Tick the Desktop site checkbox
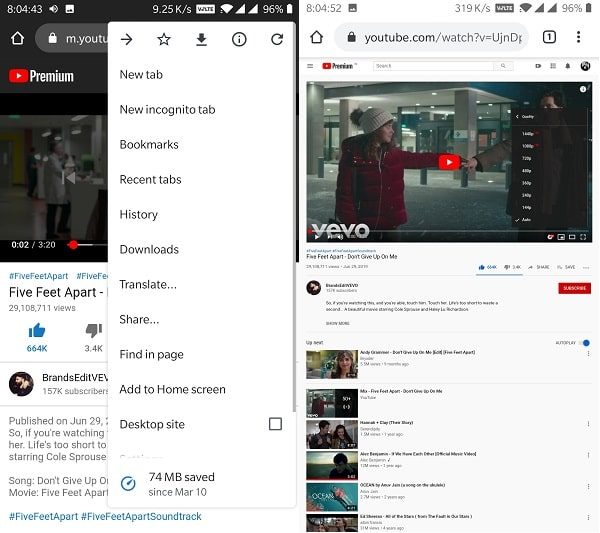Screen dimensions: 600x533 point(275,424)
